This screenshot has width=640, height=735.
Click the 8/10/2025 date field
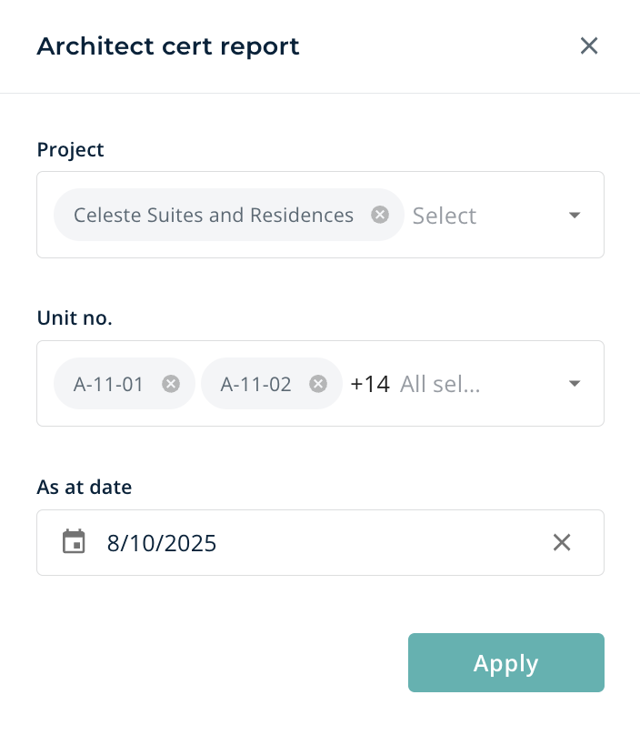point(320,543)
